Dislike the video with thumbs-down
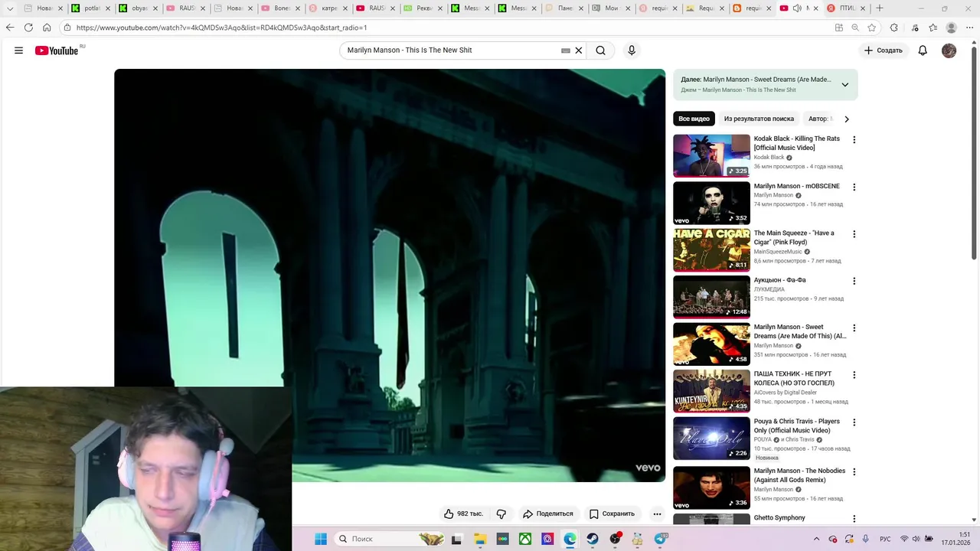 tap(501, 514)
